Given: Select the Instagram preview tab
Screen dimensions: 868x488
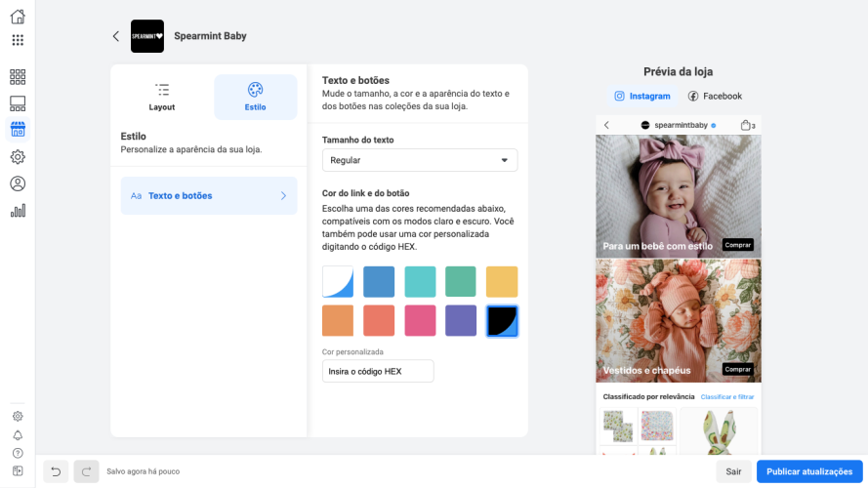Looking at the screenshot, I should coord(642,96).
